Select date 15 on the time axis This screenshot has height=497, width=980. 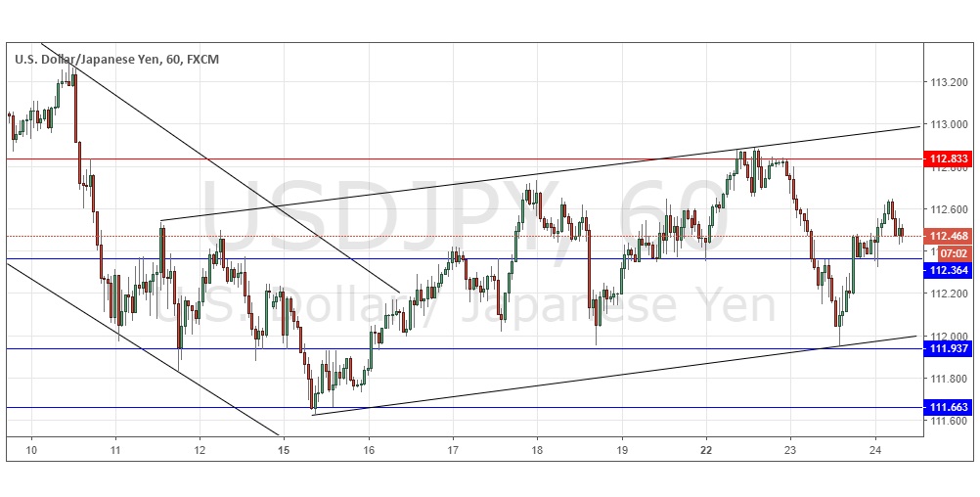(284, 452)
